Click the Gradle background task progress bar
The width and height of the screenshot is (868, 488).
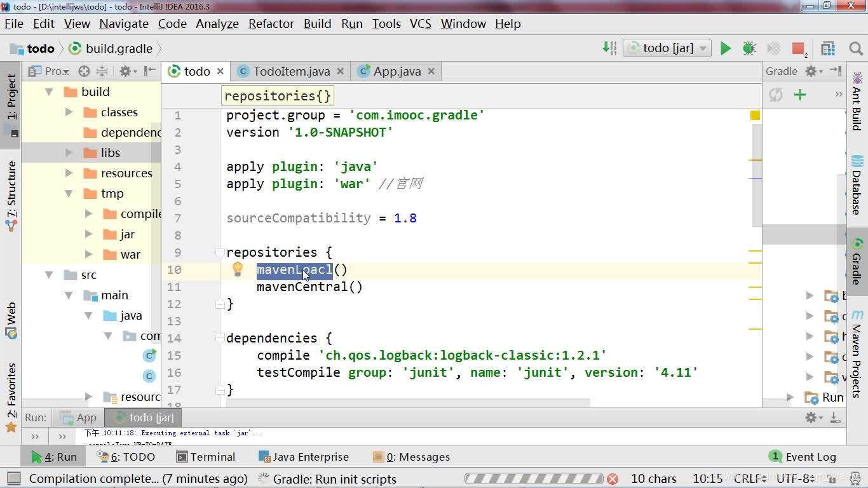tap(534, 479)
